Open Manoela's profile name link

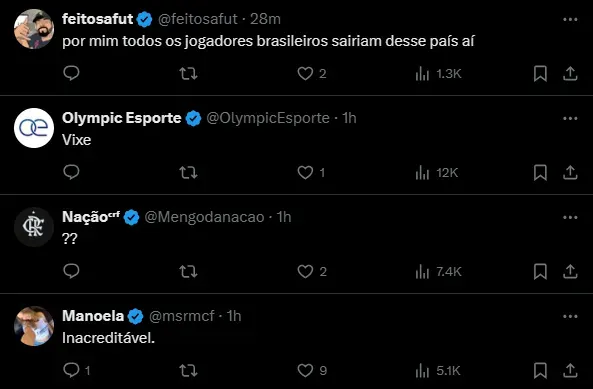(93, 316)
